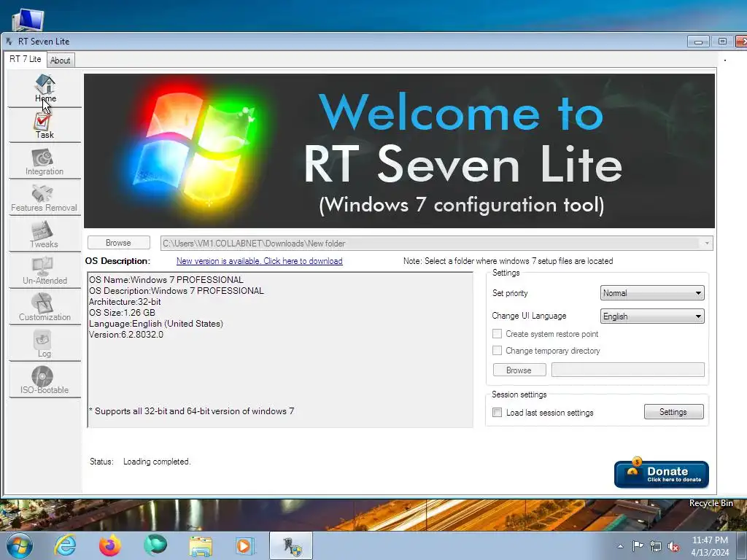
Task: Click the Donate banner button
Action: [661, 474]
